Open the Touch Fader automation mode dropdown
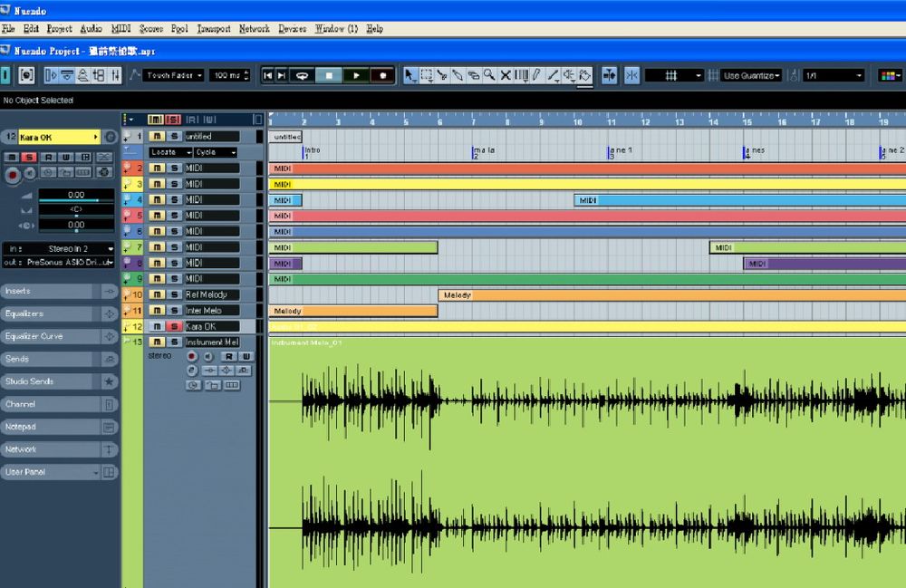 [174, 75]
